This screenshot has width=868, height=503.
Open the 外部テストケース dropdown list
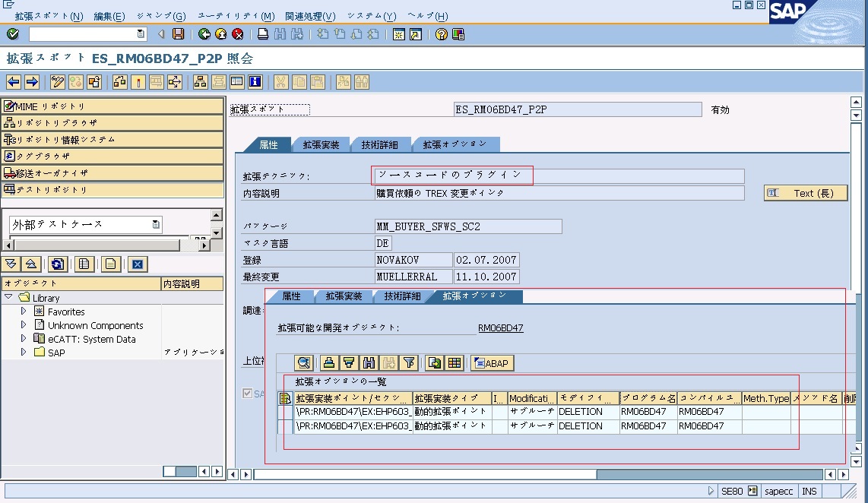pyautogui.click(x=156, y=224)
